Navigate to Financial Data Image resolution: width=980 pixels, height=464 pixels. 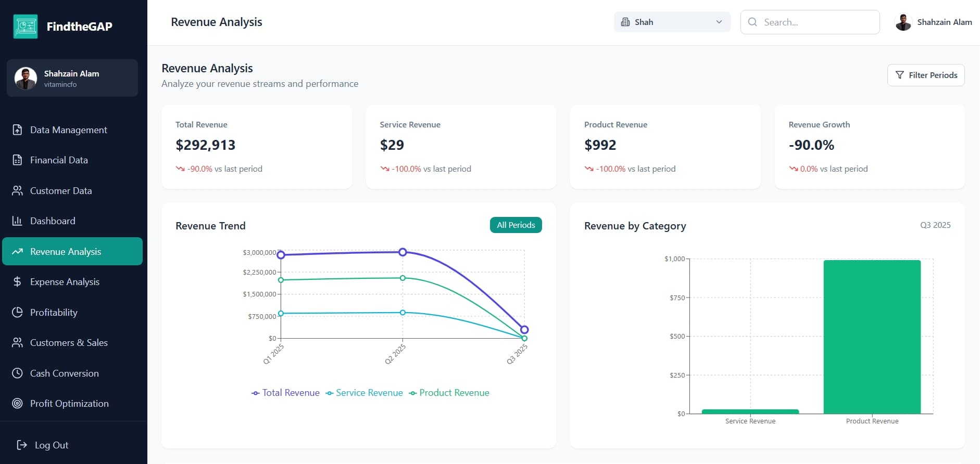pos(72,160)
